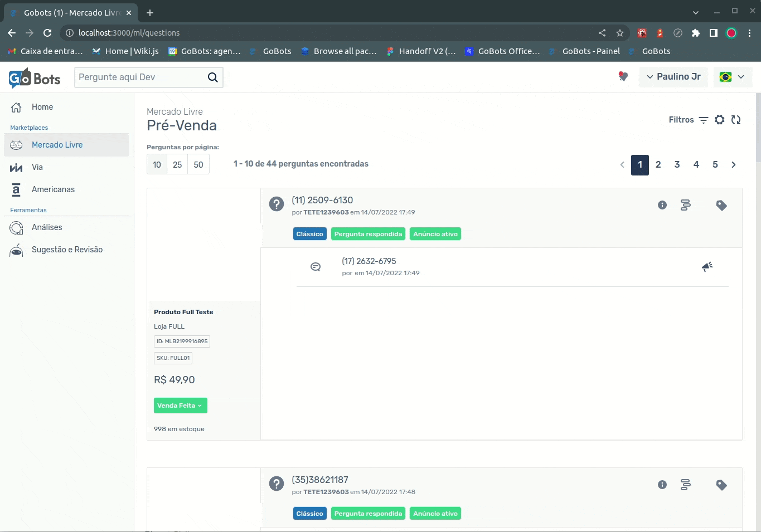Open settings gear icon beside Filtros
This screenshot has height=532, width=761.
click(720, 120)
